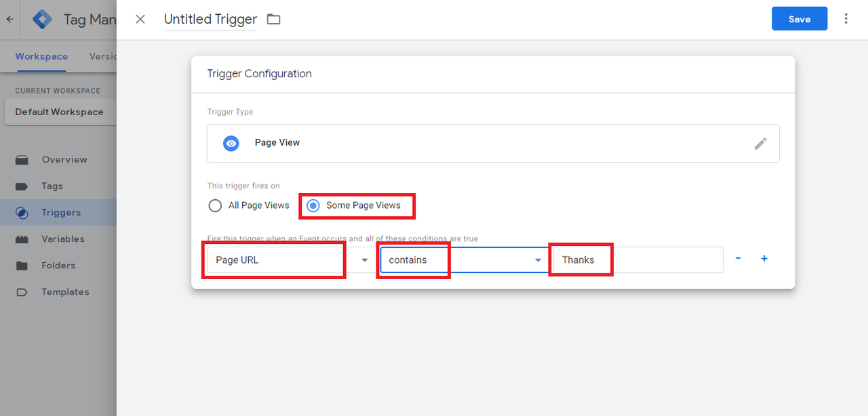Click the Templates sidebar icon
Screen dimensions: 868x416
click(x=22, y=292)
